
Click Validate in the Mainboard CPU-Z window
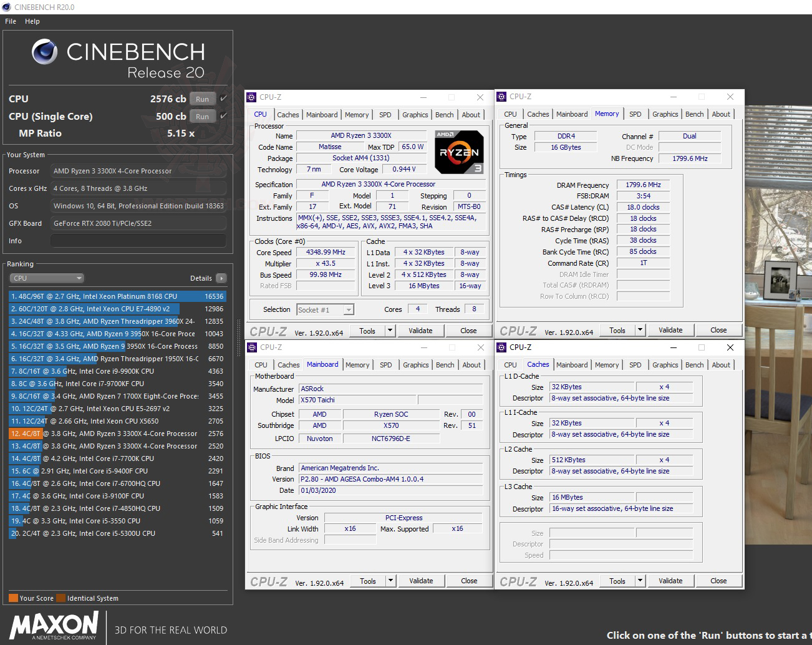[421, 581]
